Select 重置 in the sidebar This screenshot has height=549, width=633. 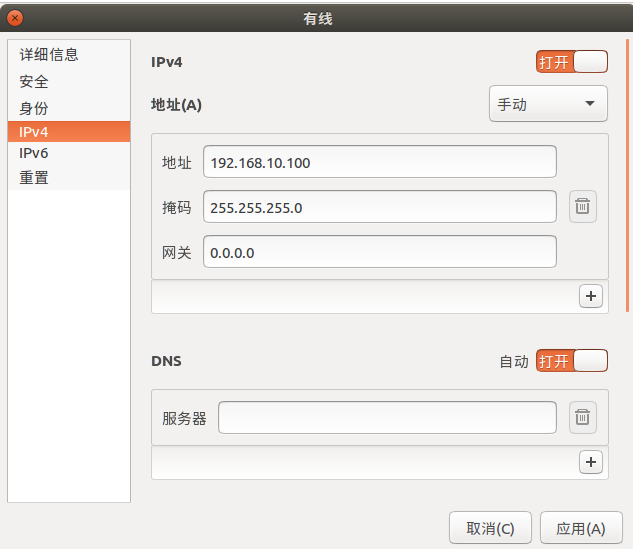click(69, 178)
